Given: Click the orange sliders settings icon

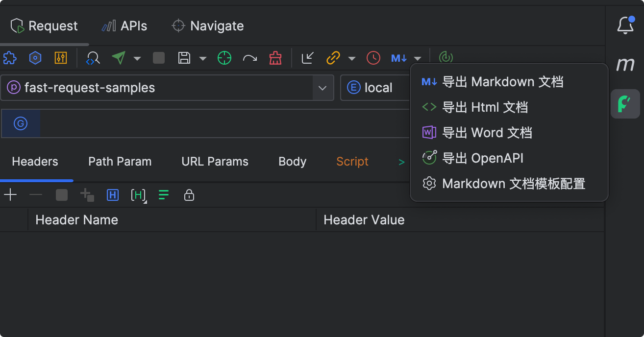Looking at the screenshot, I should click(x=61, y=58).
